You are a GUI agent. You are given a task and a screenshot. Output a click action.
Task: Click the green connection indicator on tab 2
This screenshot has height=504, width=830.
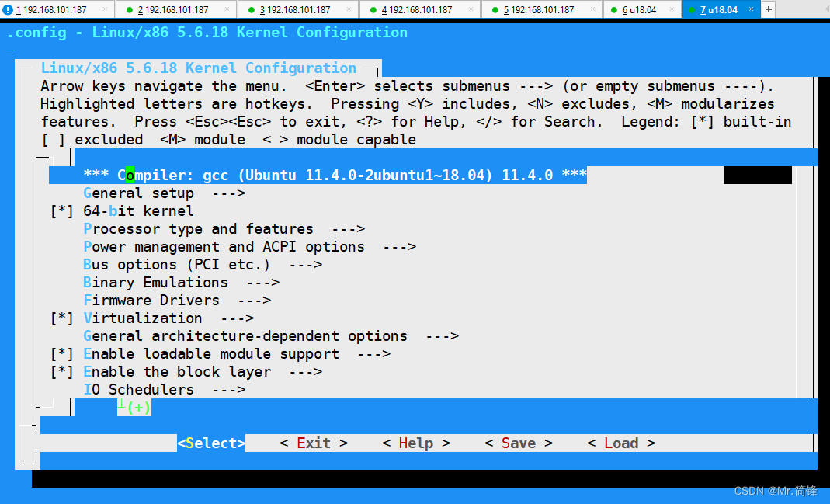pyautogui.click(x=130, y=9)
